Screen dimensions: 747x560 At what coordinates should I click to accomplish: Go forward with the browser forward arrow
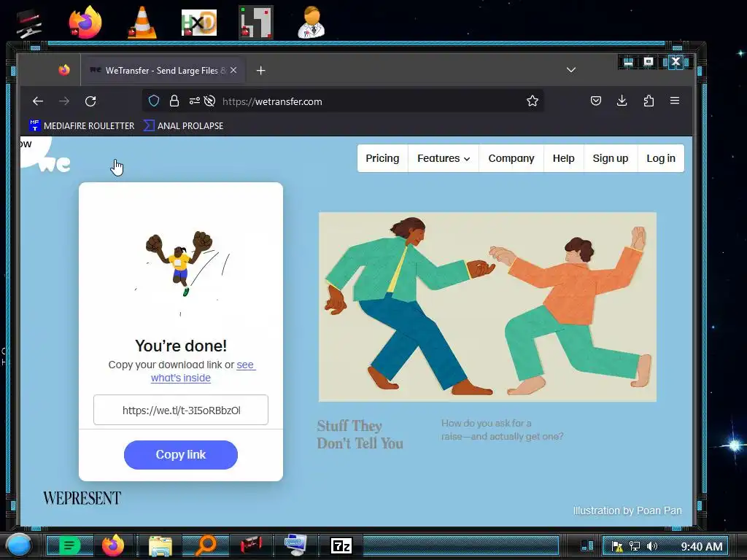point(64,101)
